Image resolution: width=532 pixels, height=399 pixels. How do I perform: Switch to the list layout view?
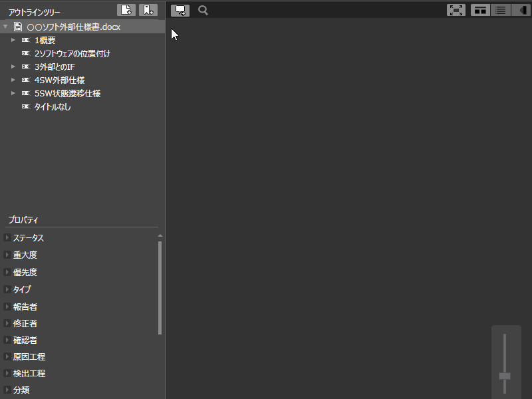[x=500, y=10]
